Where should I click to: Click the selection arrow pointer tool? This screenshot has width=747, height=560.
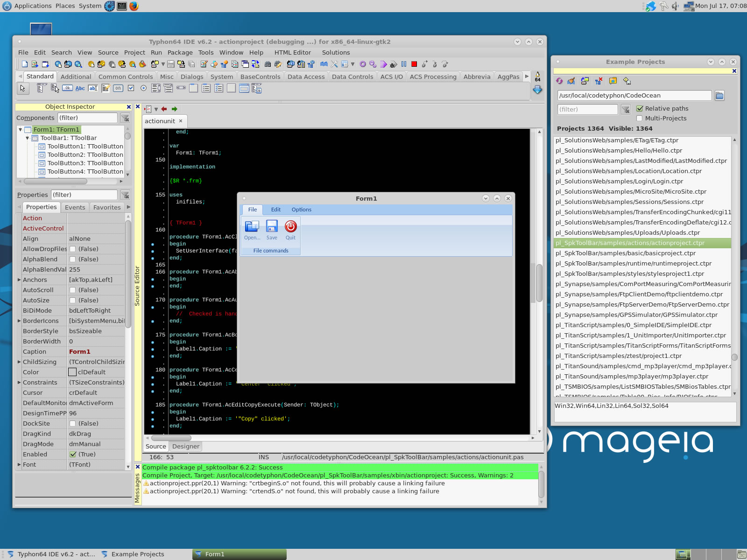23,88
